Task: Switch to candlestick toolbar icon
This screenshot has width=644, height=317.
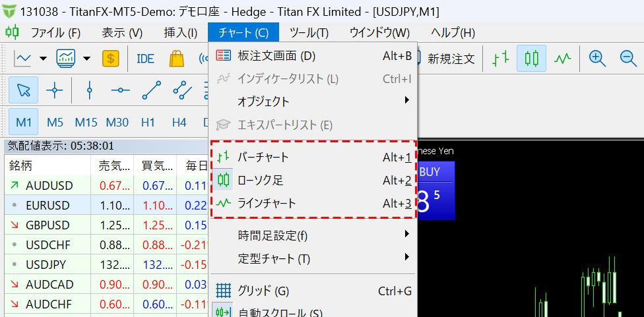Action: pyautogui.click(x=531, y=59)
